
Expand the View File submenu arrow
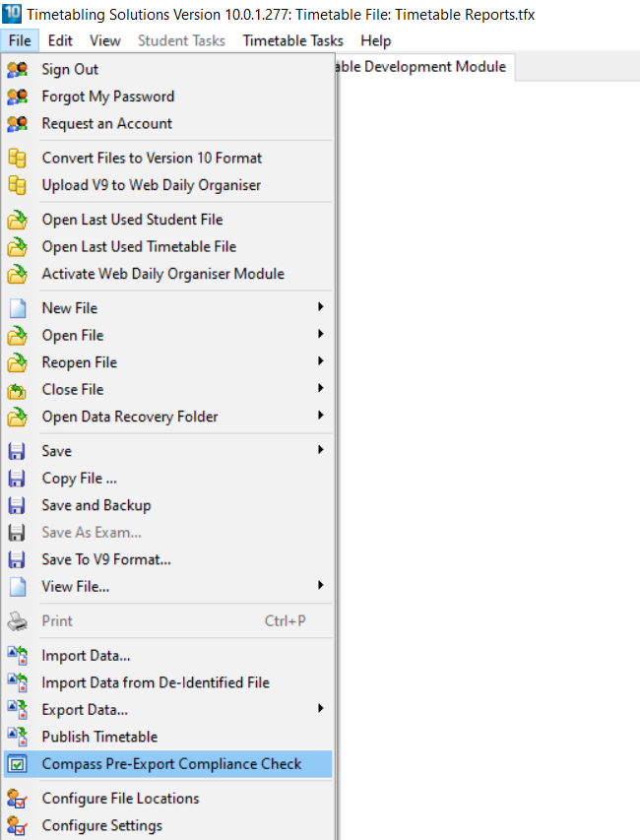tap(320, 585)
